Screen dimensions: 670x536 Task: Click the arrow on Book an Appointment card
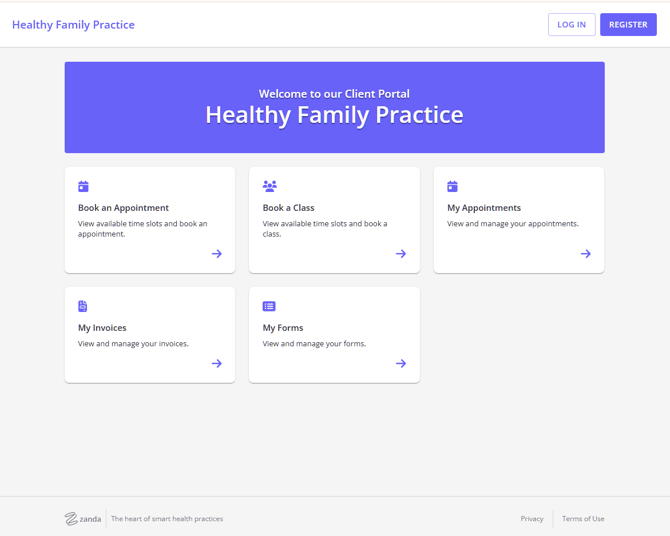(216, 254)
